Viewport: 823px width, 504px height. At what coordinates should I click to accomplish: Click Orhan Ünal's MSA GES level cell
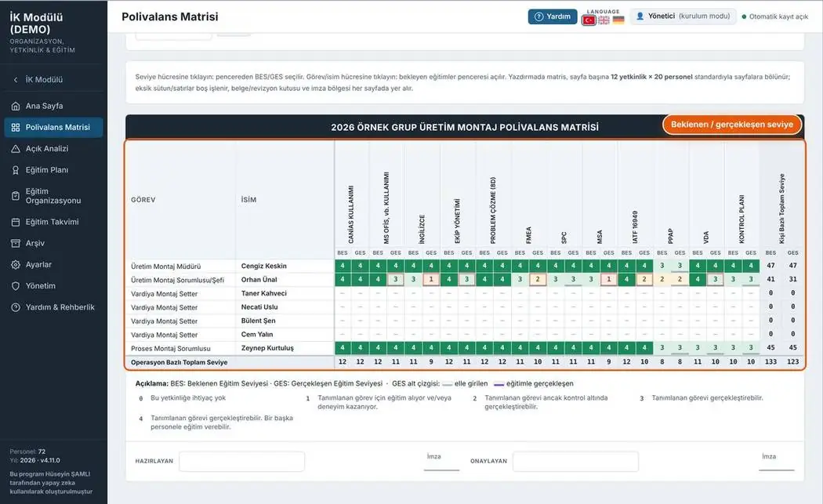pyautogui.click(x=609, y=279)
